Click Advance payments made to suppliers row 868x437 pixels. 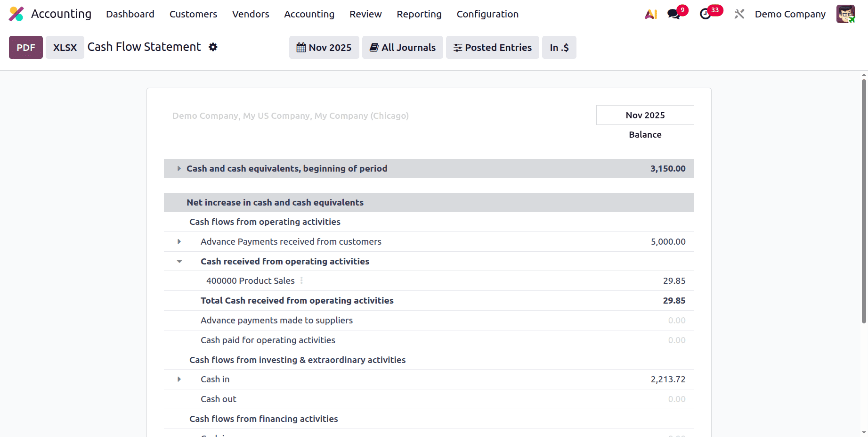pos(429,320)
